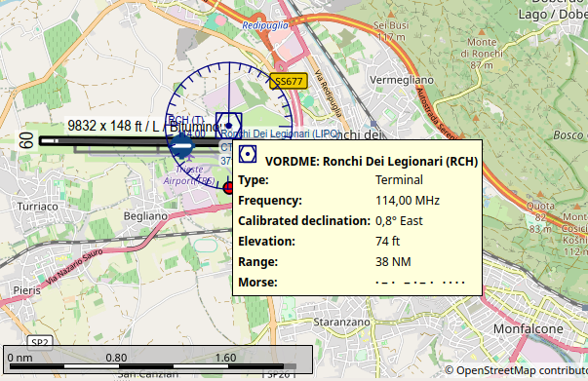Click the Begliano town label
This screenshot has width=588, height=381.
click(x=145, y=216)
